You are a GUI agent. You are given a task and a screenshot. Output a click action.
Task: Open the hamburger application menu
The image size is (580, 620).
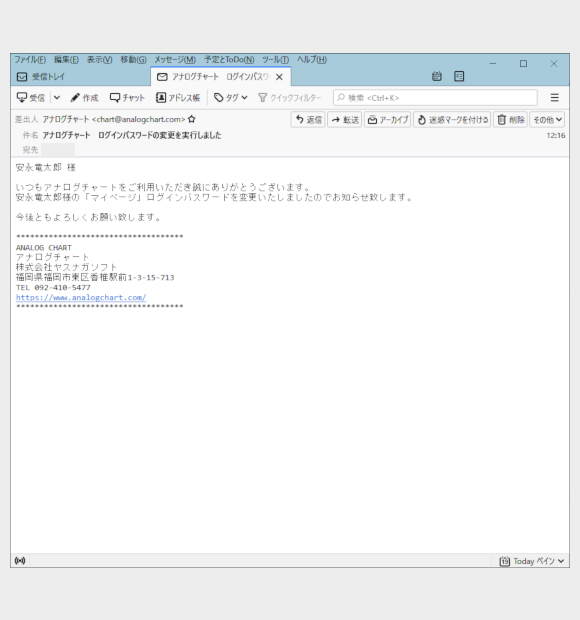click(x=555, y=98)
